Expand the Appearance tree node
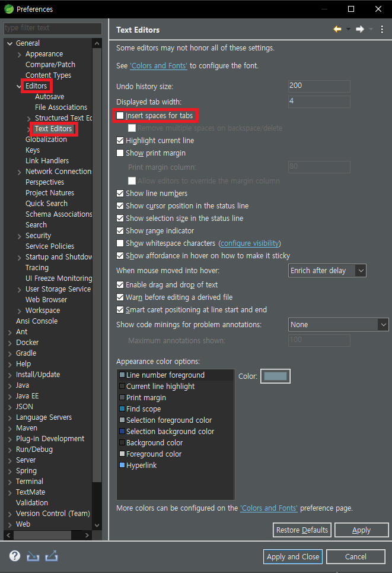392x573 pixels. (x=20, y=55)
